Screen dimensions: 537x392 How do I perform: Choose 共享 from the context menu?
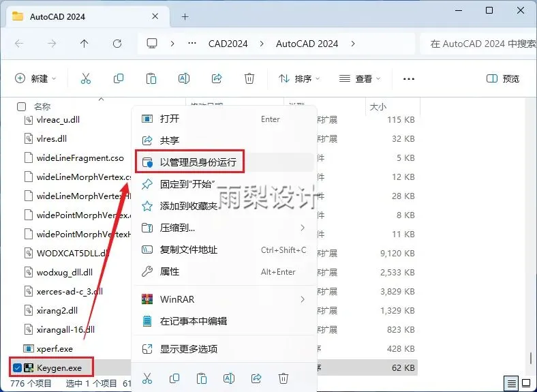pos(224,140)
